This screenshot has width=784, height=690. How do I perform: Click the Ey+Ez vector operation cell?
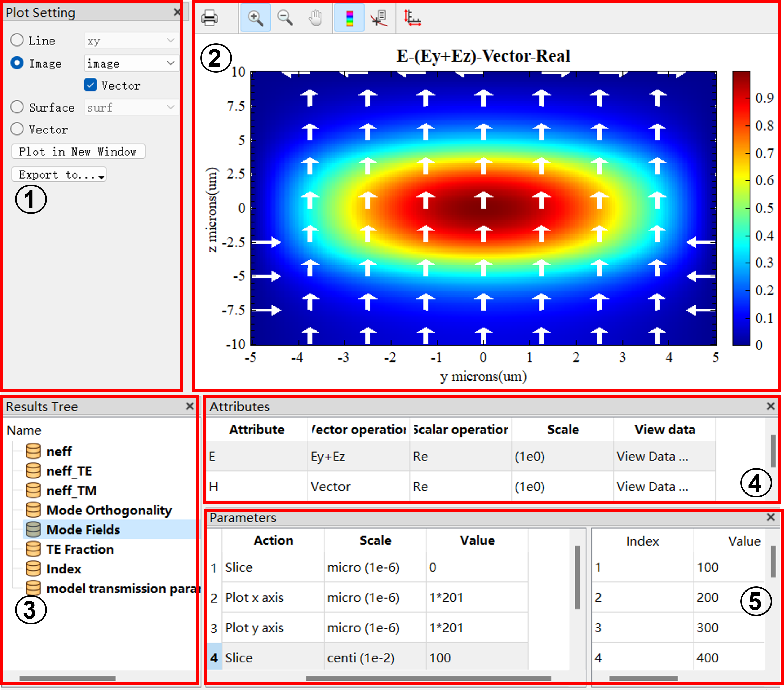click(359, 457)
